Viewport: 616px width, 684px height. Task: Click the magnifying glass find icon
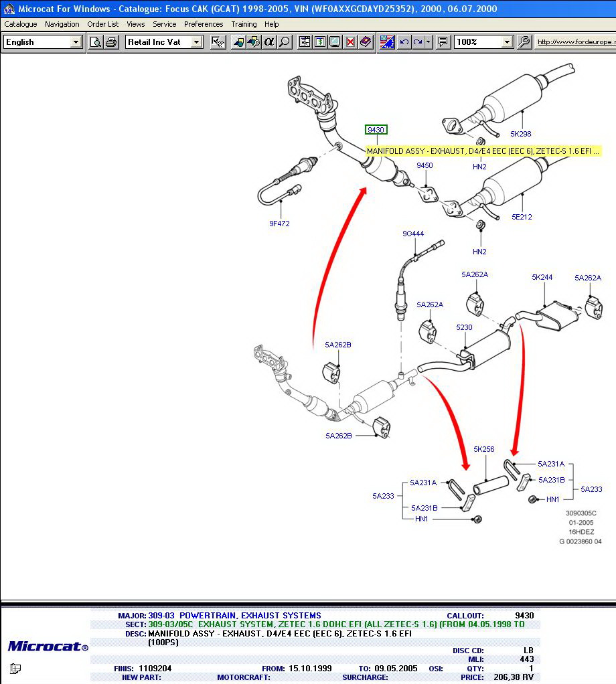[x=285, y=42]
